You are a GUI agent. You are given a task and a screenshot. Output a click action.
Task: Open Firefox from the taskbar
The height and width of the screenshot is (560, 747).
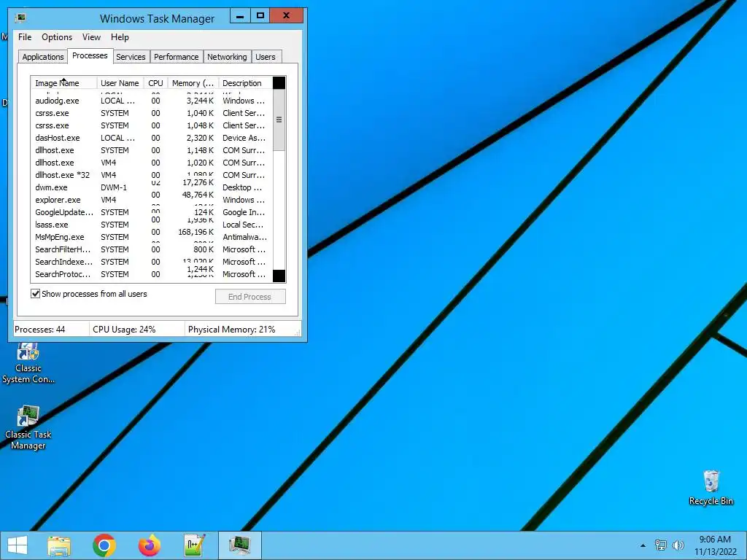150,545
